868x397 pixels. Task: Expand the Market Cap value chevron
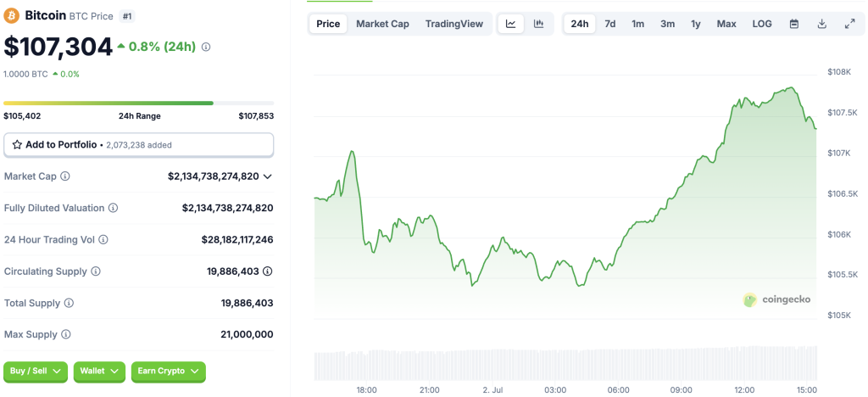pos(267,176)
